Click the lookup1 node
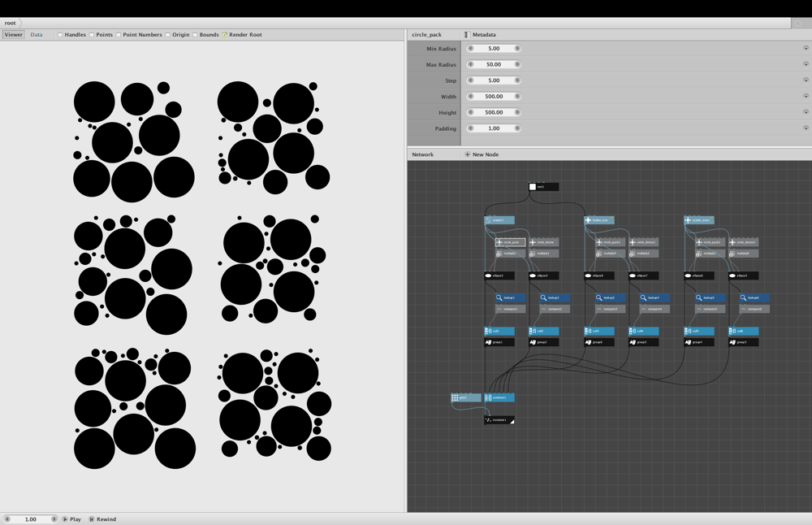This screenshot has height=525, width=812. 511,298
